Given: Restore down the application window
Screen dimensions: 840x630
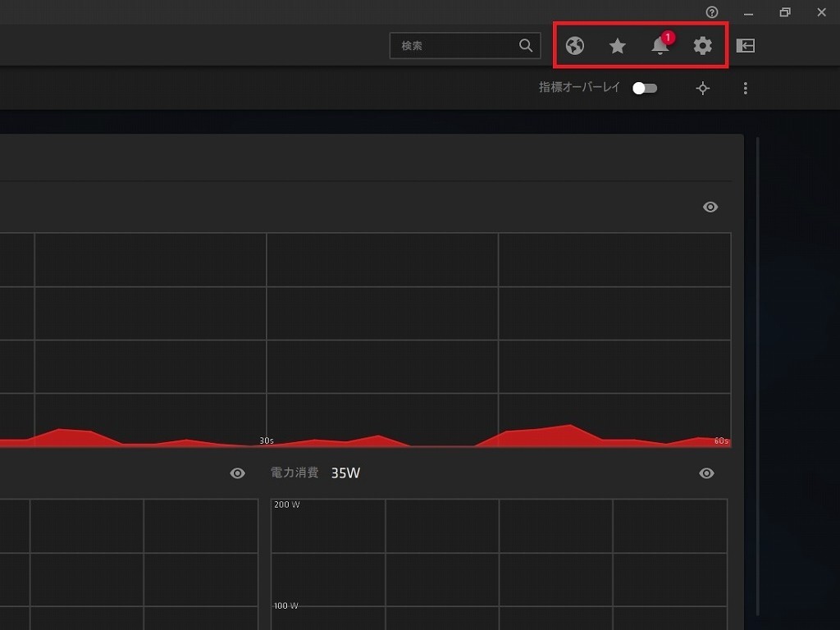Looking at the screenshot, I should click(x=785, y=12).
